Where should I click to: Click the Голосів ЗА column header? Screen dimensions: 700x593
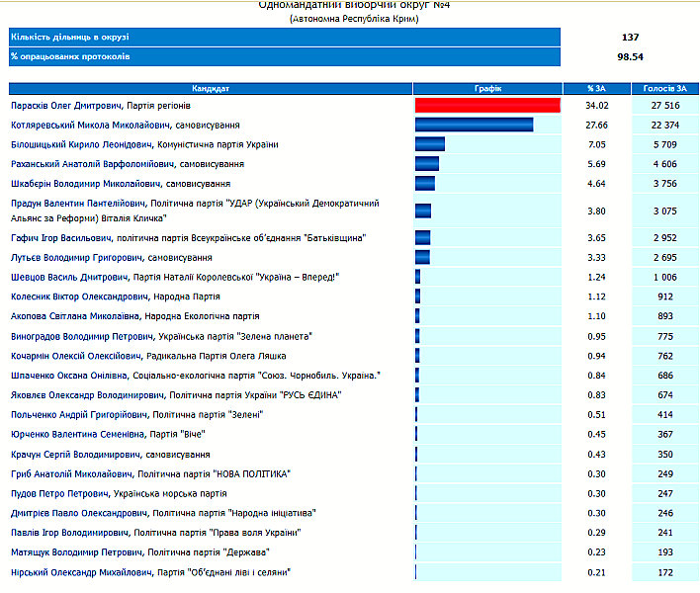659,89
